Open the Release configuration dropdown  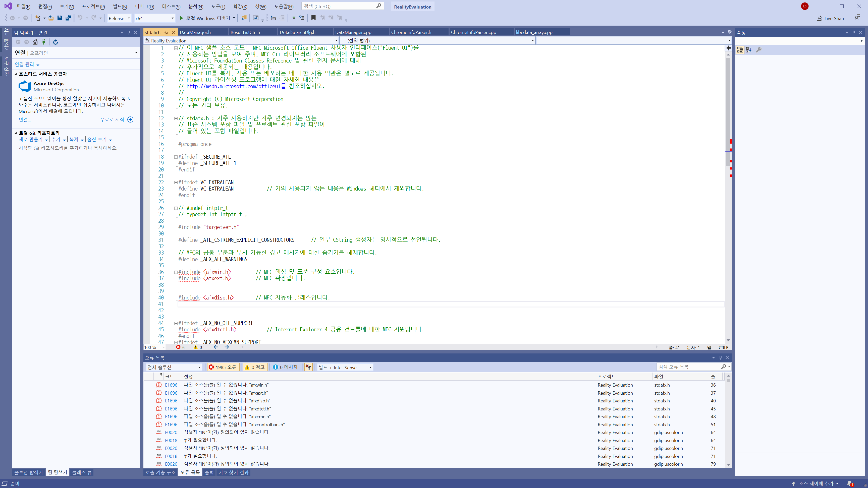click(x=119, y=18)
